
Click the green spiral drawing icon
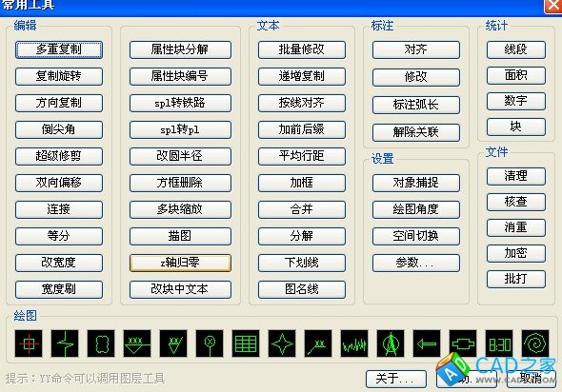(535, 343)
